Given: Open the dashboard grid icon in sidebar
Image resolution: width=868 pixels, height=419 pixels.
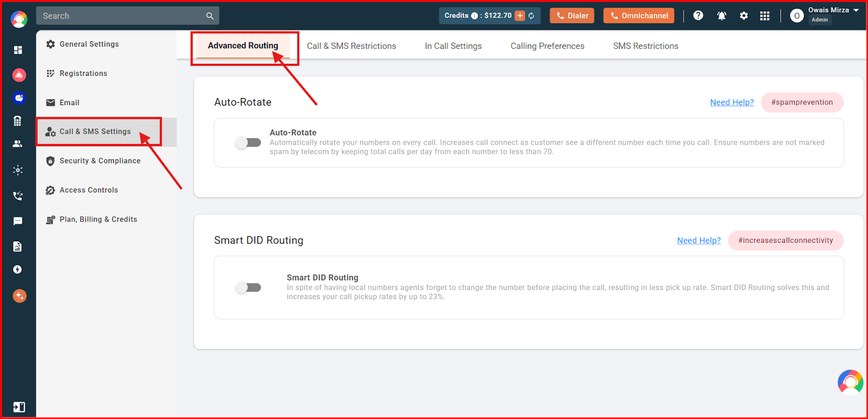Looking at the screenshot, I should (18, 50).
